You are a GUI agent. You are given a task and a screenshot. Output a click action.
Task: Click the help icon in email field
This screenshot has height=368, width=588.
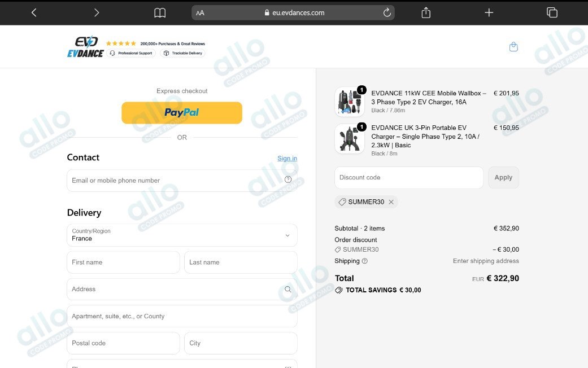[x=288, y=179]
